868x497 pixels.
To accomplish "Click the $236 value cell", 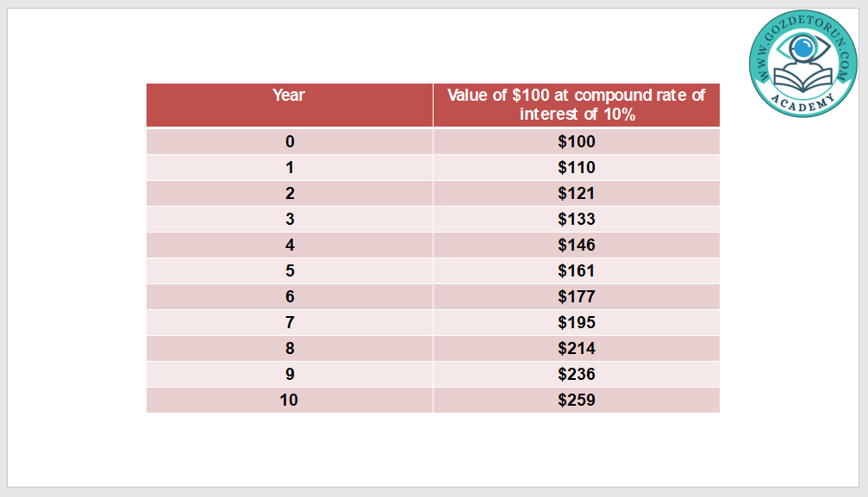I will click(x=576, y=374).
